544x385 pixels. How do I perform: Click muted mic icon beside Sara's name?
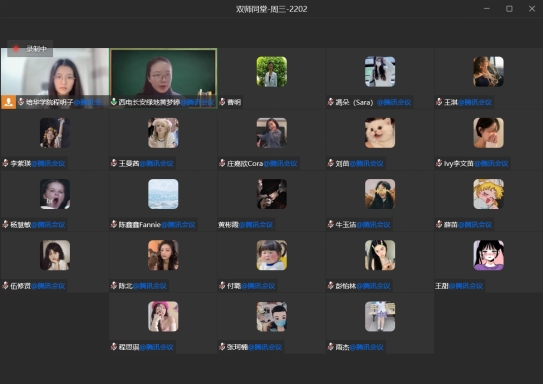click(331, 102)
